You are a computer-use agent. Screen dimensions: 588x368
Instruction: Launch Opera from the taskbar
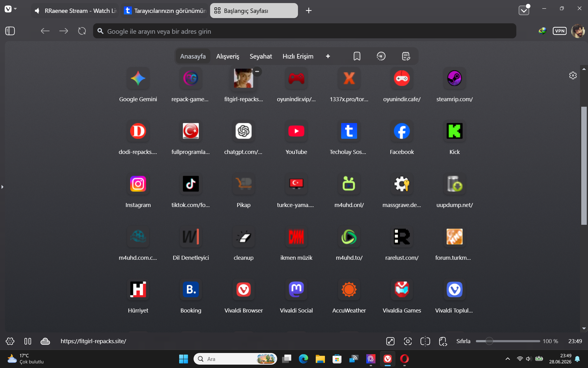point(404,359)
